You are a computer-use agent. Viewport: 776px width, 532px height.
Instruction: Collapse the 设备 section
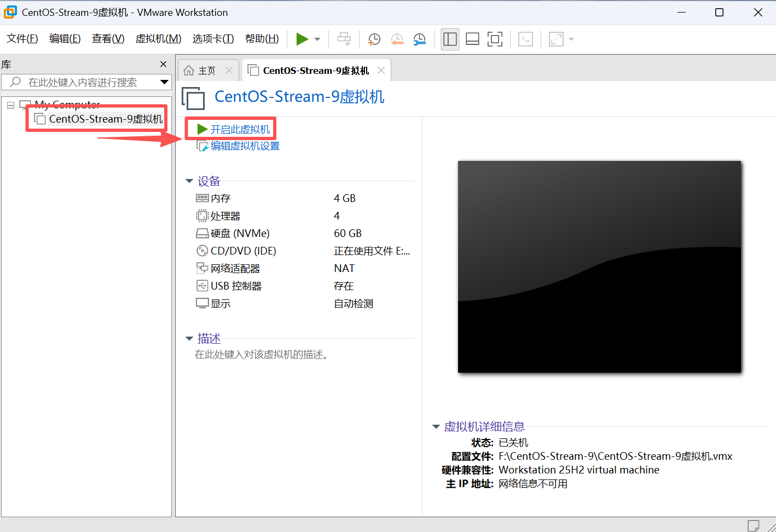tap(189, 181)
